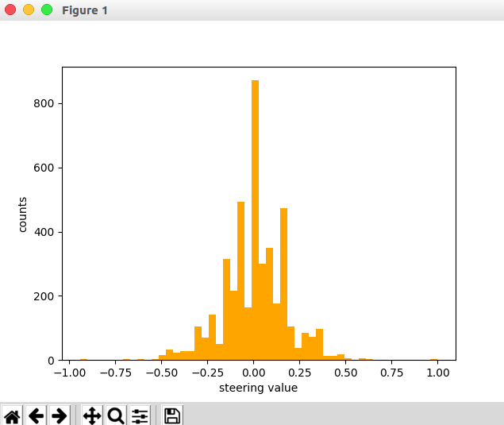The image size is (504, 425).
Task: Maximize the Figure 1 window
Action: 47,10
